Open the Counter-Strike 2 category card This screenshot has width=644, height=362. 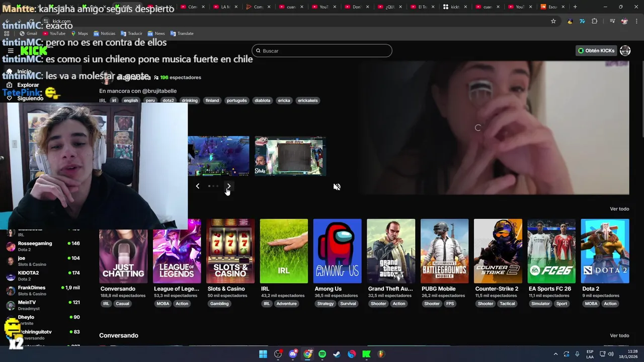(x=498, y=251)
